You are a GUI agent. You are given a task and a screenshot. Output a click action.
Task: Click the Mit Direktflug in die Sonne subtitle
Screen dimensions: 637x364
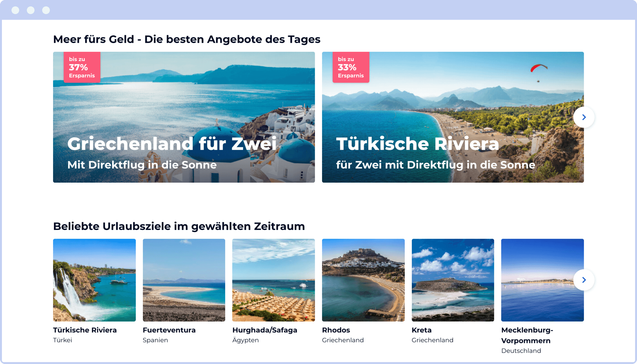[x=142, y=165]
